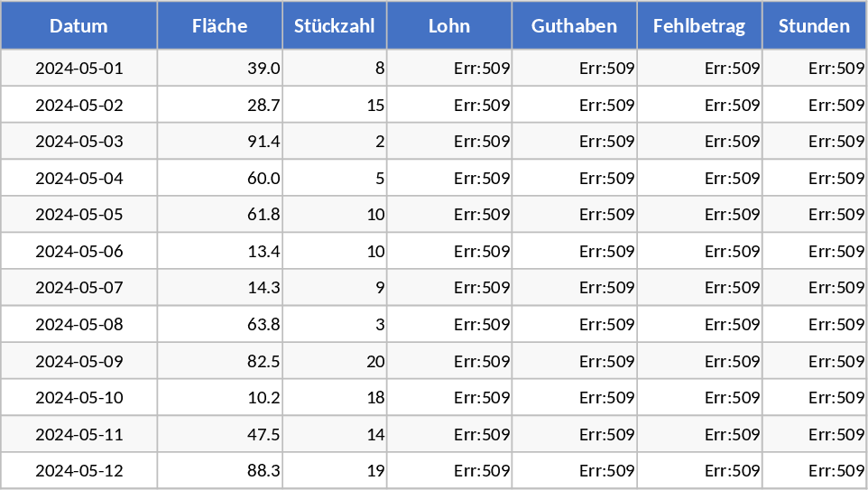868x490 pixels.
Task: Select the Fehlbetrag column header
Action: coord(699,25)
